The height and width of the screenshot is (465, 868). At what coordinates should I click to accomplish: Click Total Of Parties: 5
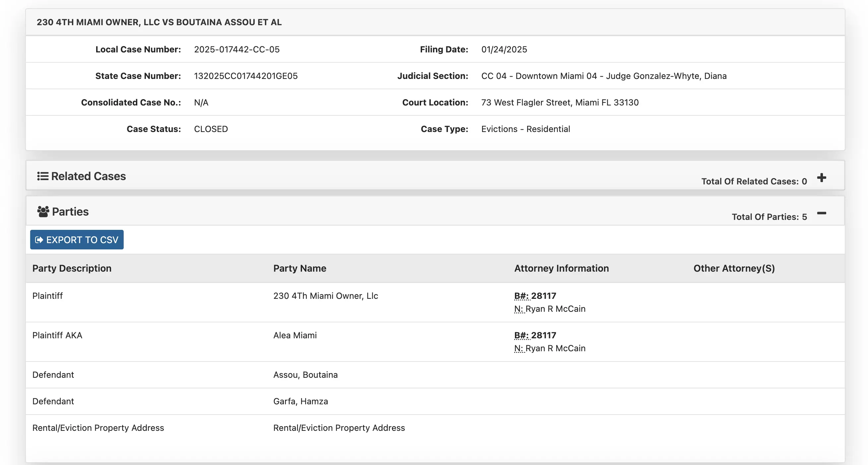769,217
